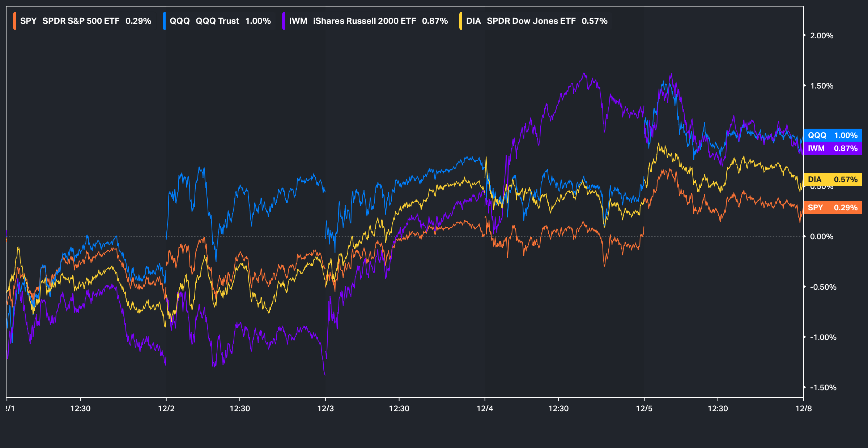Image resolution: width=868 pixels, height=448 pixels.
Task: Click the 12/4 date marker on the time axis
Action: (x=485, y=409)
